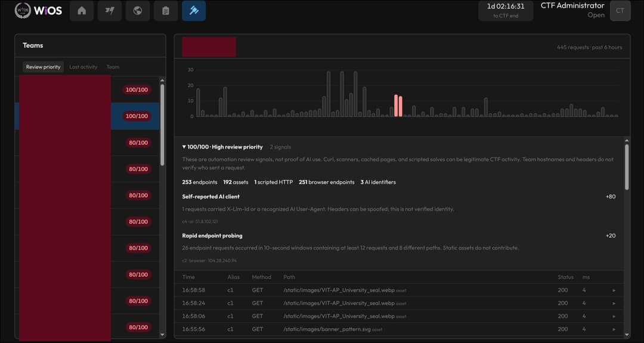Click the details panel scrollbar thumb
The height and width of the screenshot is (343, 644).
click(627, 167)
